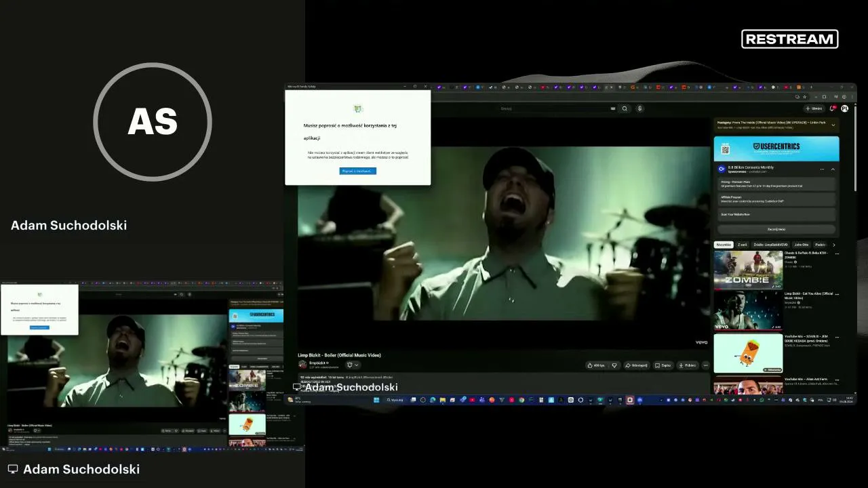Image resolution: width=868 pixels, height=488 pixels.
Task: Open the Windows Start menu
Action: (376, 400)
